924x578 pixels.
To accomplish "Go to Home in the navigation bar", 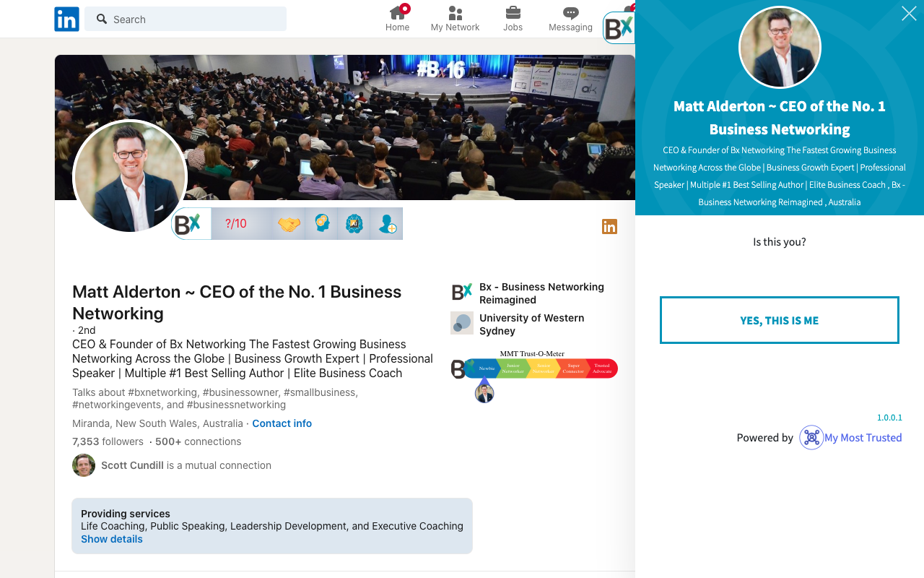I will click(397, 19).
